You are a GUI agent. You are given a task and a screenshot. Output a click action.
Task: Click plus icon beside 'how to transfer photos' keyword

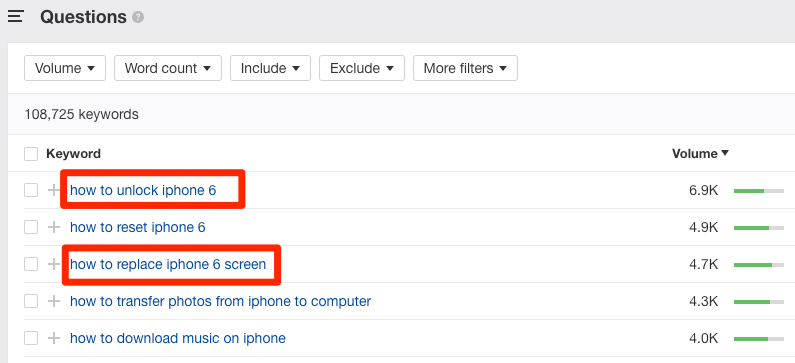pos(54,301)
